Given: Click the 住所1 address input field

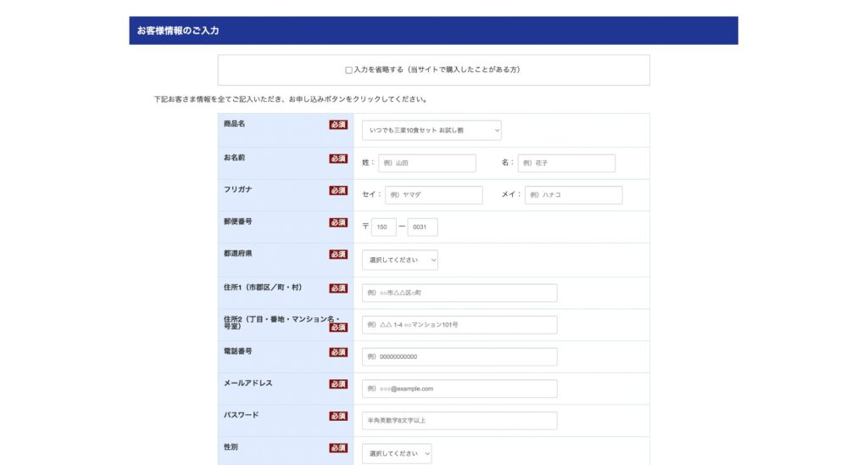Looking at the screenshot, I should tap(459, 293).
